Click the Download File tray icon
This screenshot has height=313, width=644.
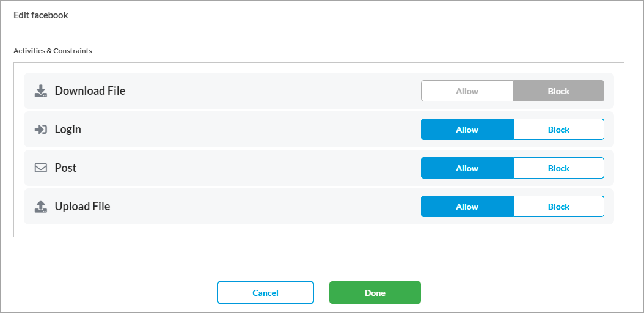(x=41, y=91)
